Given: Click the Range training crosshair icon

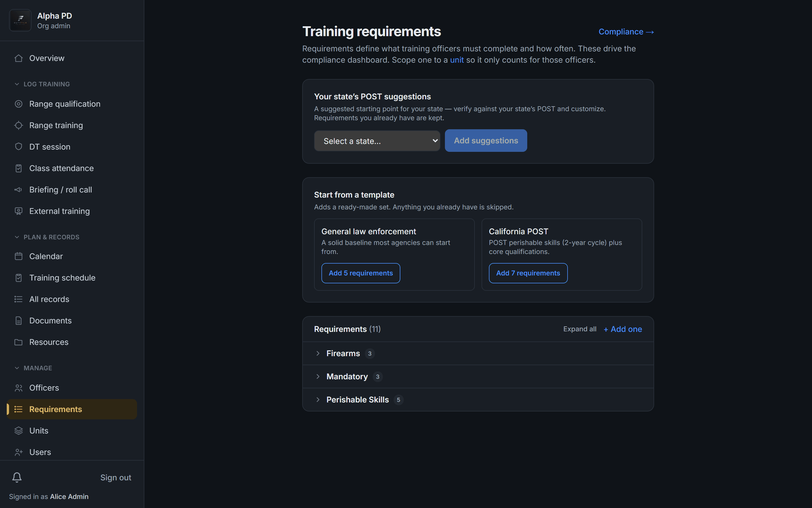Looking at the screenshot, I should 18,125.
